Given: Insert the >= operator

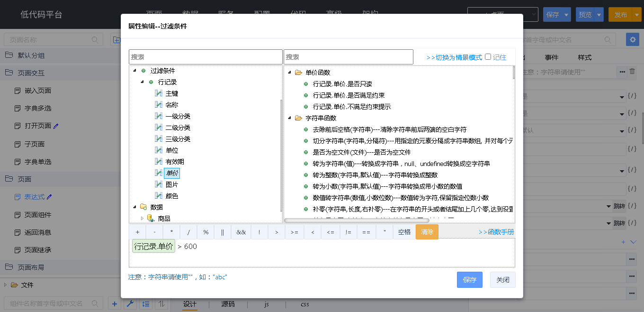Looking at the screenshot, I should click(294, 232).
